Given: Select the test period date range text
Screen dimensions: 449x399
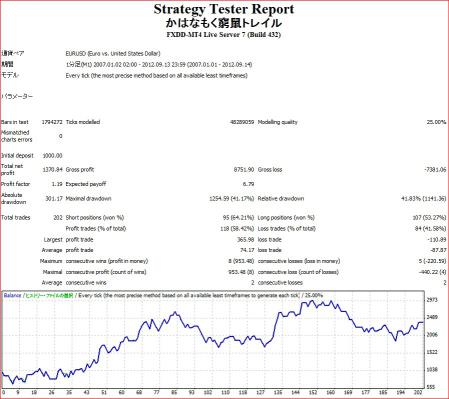Looking at the screenshot, I should tap(159, 64).
